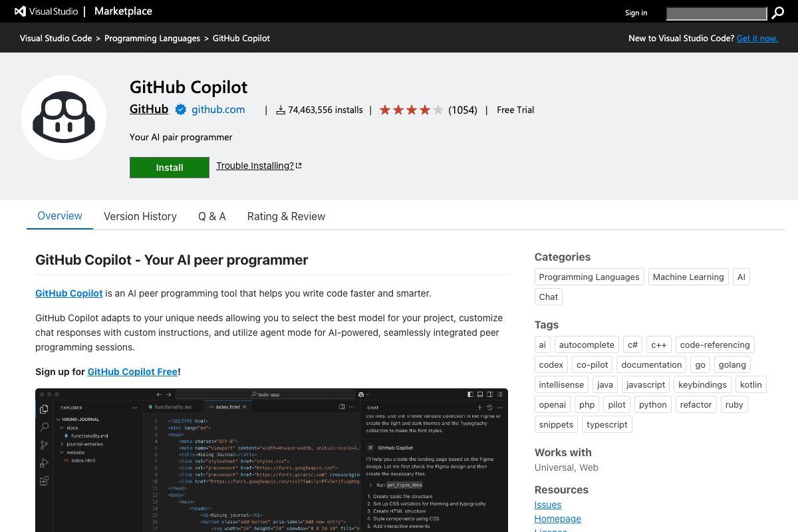Viewport: 798px width, 532px height.
Task: Click the 'php' tag
Action: point(587,404)
